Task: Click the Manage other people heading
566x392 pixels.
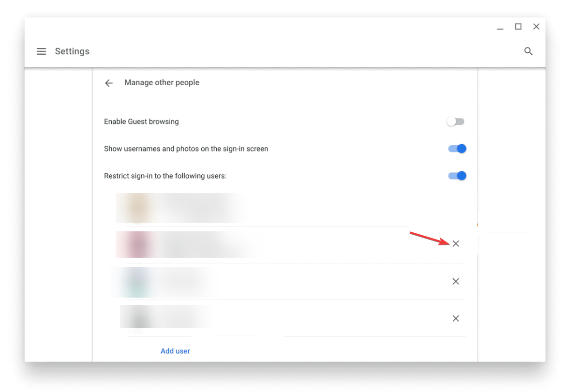Action: pyautogui.click(x=162, y=83)
